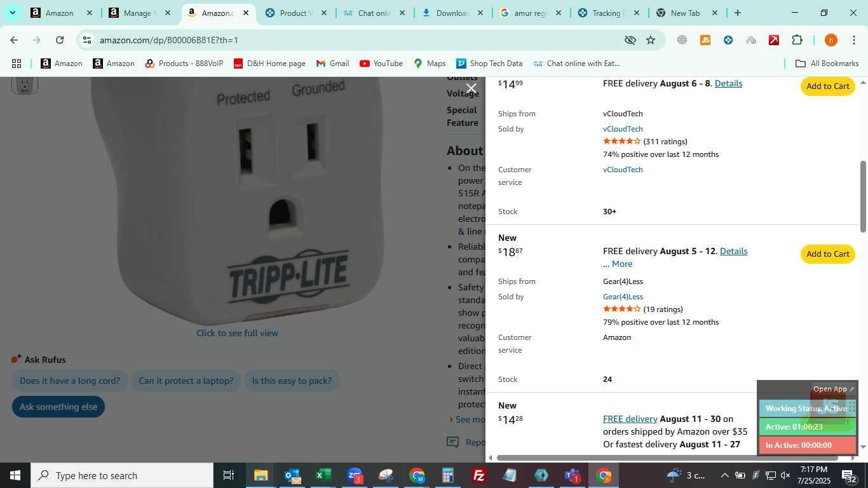
Task: Add the $18.87 offer to cart
Action: pyautogui.click(x=828, y=254)
